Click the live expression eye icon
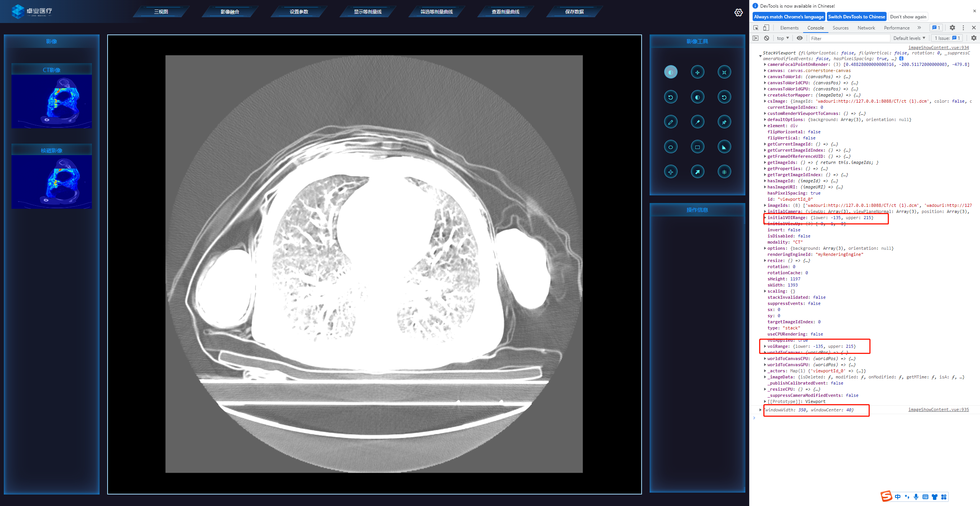Viewport: 980px width, 506px height. (x=800, y=38)
